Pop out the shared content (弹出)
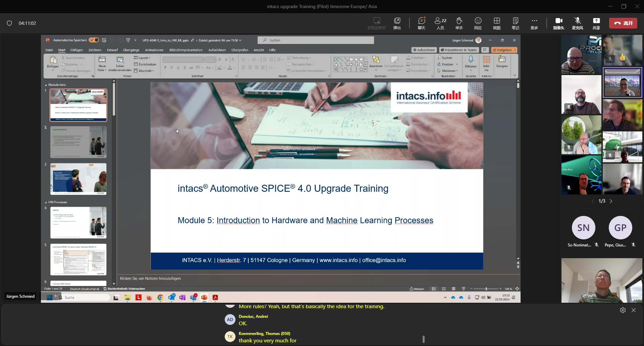This screenshot has width=644, height=346. click(x=397, y=23)
